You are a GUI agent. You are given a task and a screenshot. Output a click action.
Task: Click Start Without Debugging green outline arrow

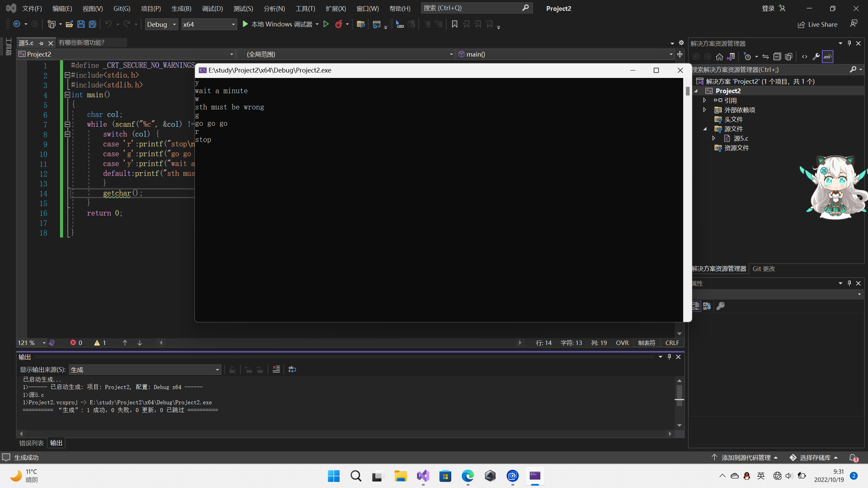(x=326, y=24)
